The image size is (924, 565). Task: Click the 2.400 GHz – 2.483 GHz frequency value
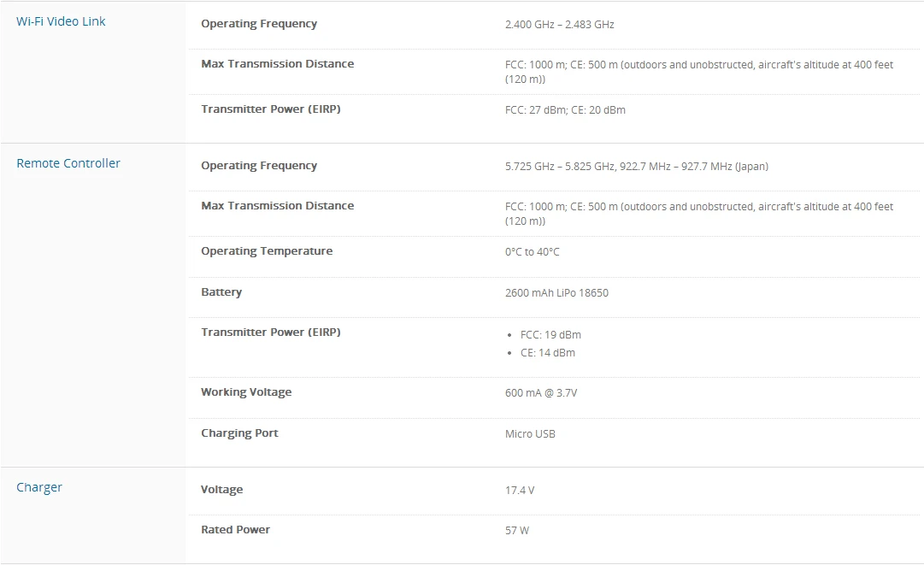(x=559, y=25)
